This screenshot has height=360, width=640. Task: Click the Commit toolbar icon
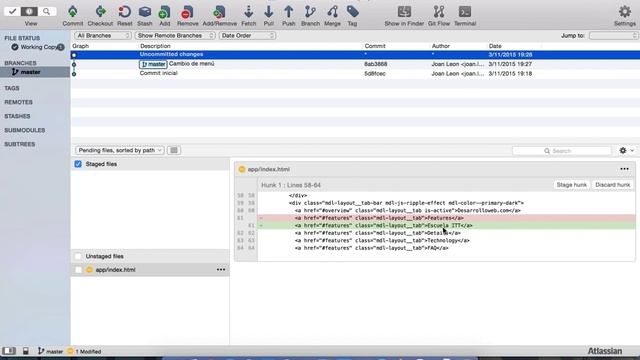[x=73, y=16]
